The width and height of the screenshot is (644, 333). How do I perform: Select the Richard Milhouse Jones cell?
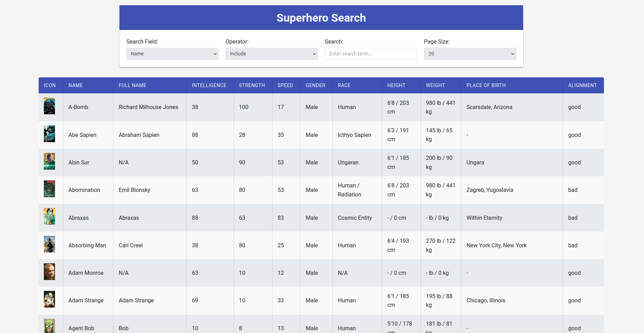(x=148, y=107)
